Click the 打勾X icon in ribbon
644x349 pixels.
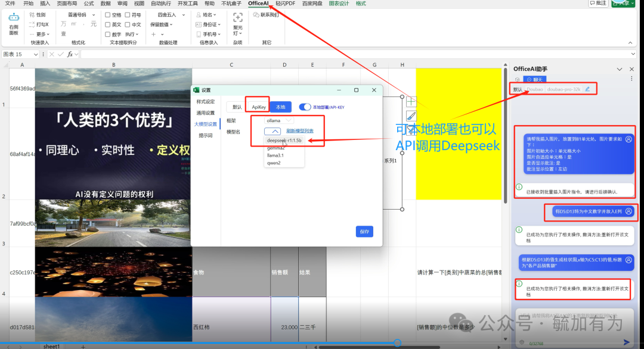click(x=32, y=24)
